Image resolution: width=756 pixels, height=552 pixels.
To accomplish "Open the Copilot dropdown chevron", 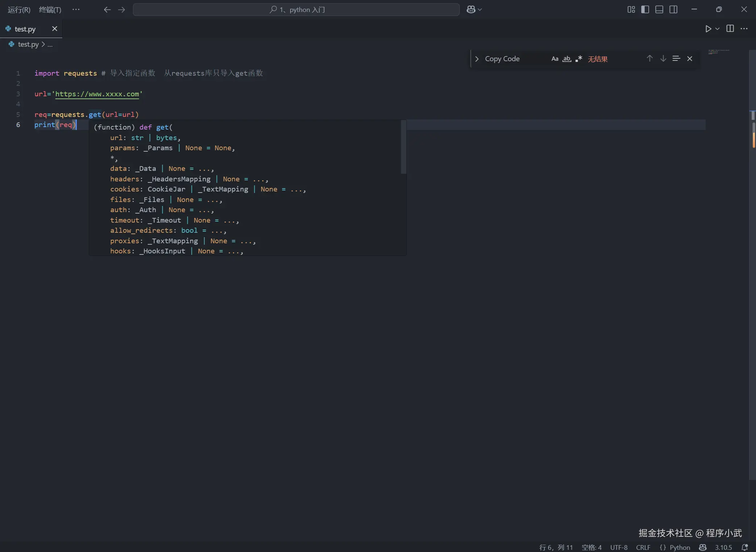I will (x=480, y=10).
